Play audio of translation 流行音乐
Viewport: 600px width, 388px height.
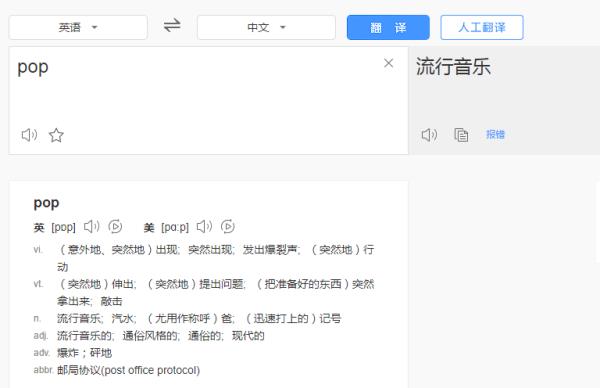429,135
